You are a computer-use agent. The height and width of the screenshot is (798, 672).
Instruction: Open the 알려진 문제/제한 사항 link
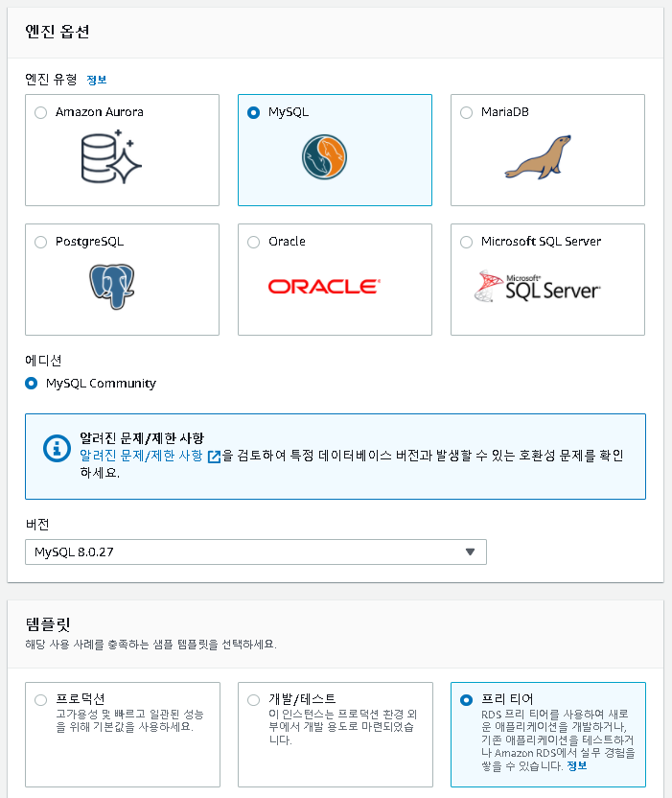click(142, 456)
